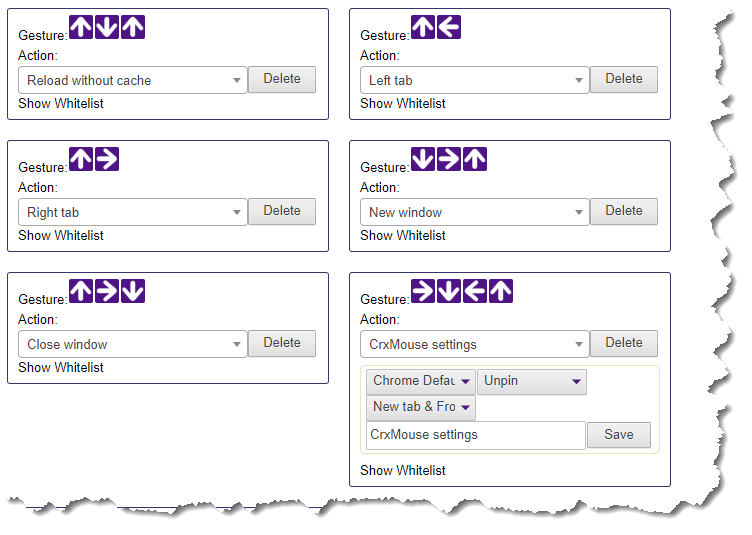Expand the 'Close window' action dropdown
The width and height of the screenshot is (752, 535).
[x=132, y=344]
